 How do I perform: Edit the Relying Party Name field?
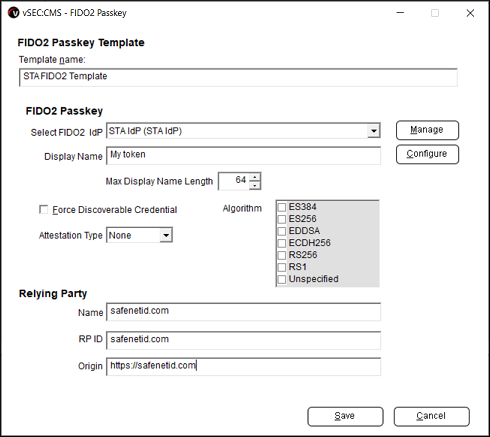[x=243, y=312]
